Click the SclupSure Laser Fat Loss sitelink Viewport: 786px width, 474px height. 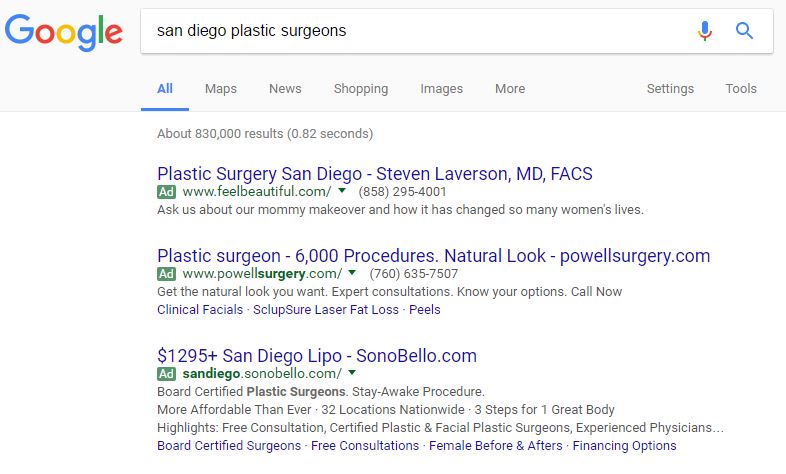pos(326,310)
